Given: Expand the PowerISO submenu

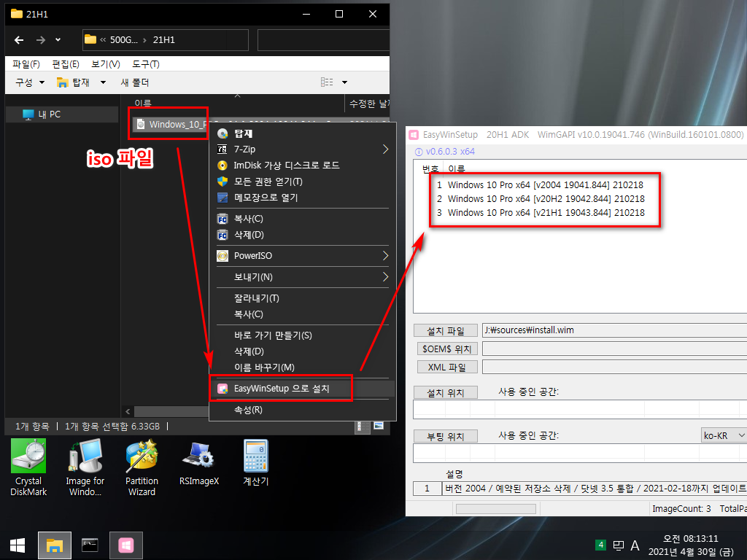Looking at the screenshot, I should tap(303, 256).
